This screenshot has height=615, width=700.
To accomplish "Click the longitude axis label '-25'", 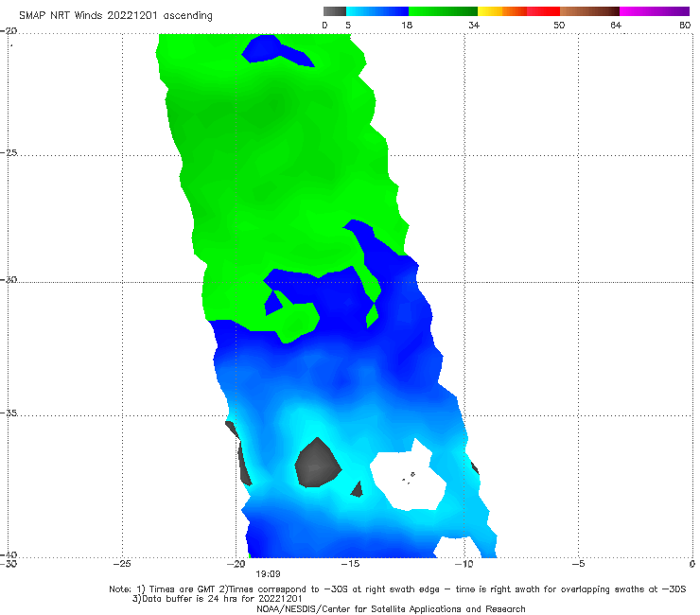I will (122, 564).
